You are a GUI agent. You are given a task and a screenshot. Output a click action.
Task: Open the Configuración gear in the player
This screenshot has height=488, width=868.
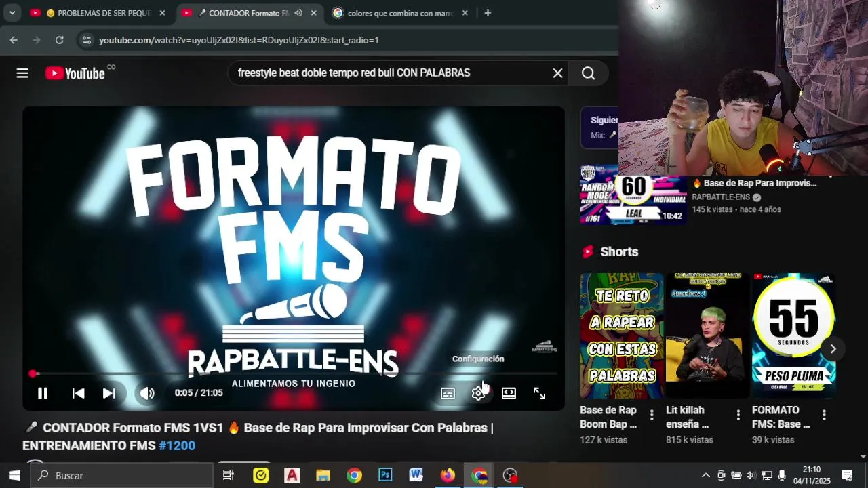point(478,393)
